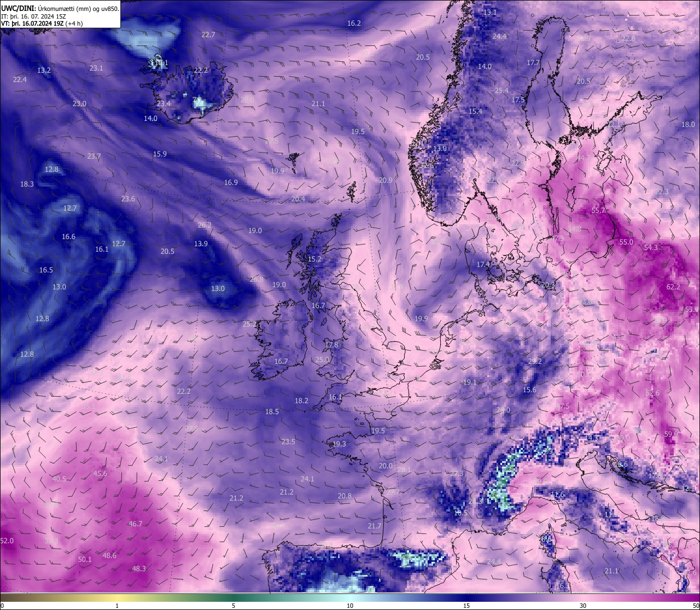This screenshot has height=610, width=700.
Task: Click the colorbar tick label '15'
Action: pos(466,606)
